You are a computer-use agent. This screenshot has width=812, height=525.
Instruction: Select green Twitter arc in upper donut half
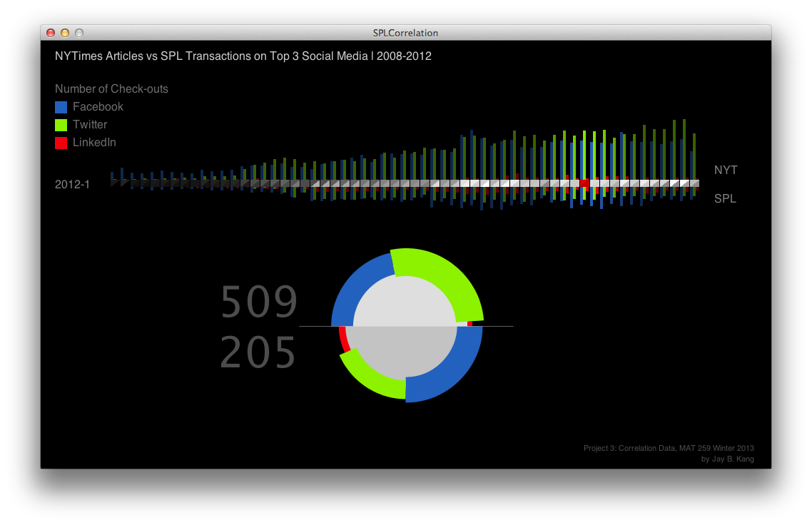(x=446, y=275)
